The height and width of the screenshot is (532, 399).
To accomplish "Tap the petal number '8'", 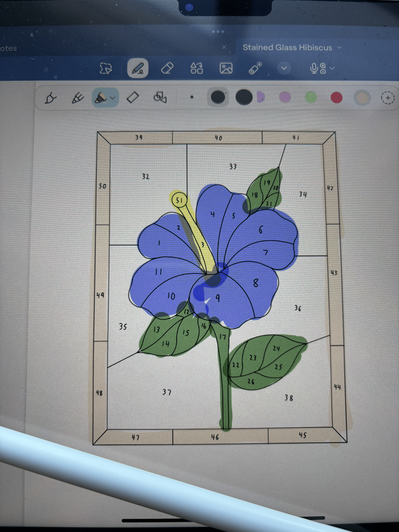I will [x=256, y=283].
